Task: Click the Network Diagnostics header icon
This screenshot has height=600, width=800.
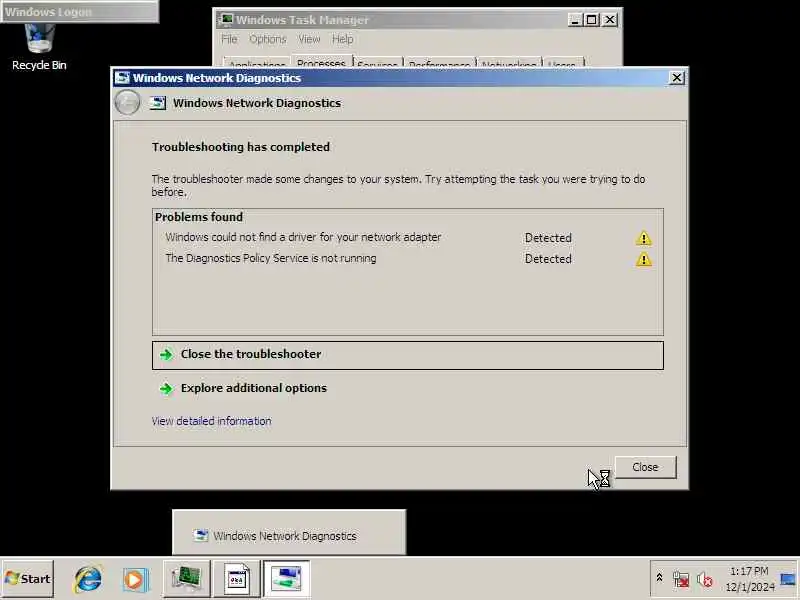Action: coord(158,103)
